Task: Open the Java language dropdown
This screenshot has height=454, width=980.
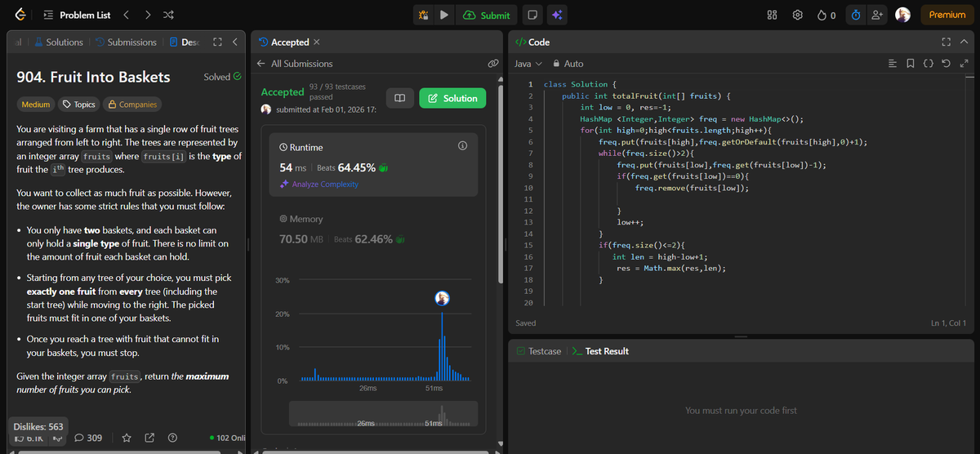Action: (x=528, y=63)
